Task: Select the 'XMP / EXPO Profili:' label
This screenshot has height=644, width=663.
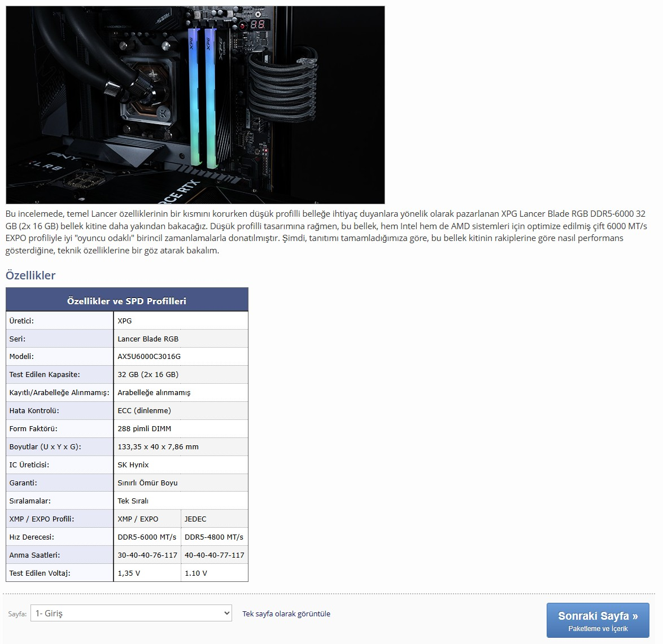Action: [x=41, y=519]
